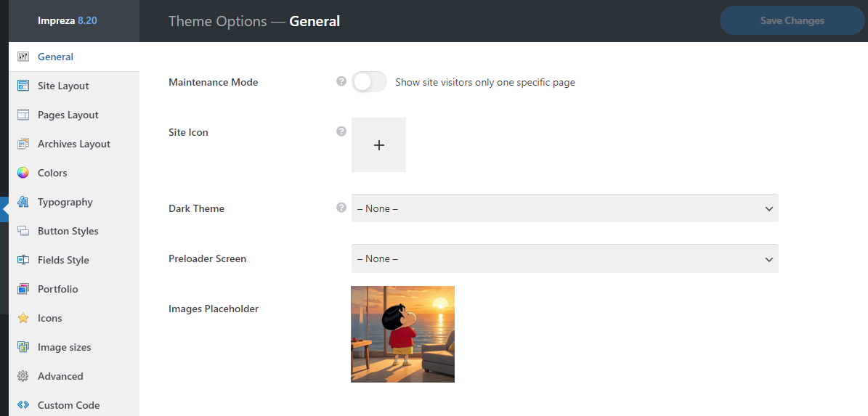The image size is (868, 416).
Task: Click the Colors rainbow wheel icon
Action: (23, 173)
